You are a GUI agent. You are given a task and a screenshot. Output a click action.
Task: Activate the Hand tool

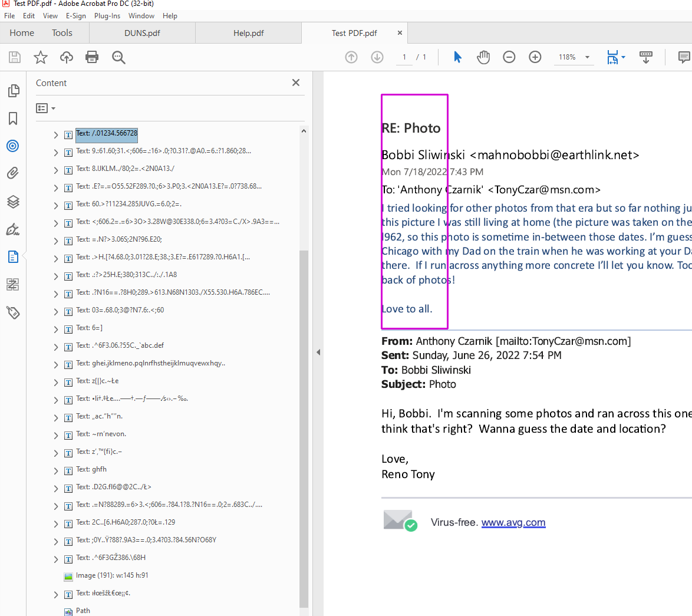(483, 57)
